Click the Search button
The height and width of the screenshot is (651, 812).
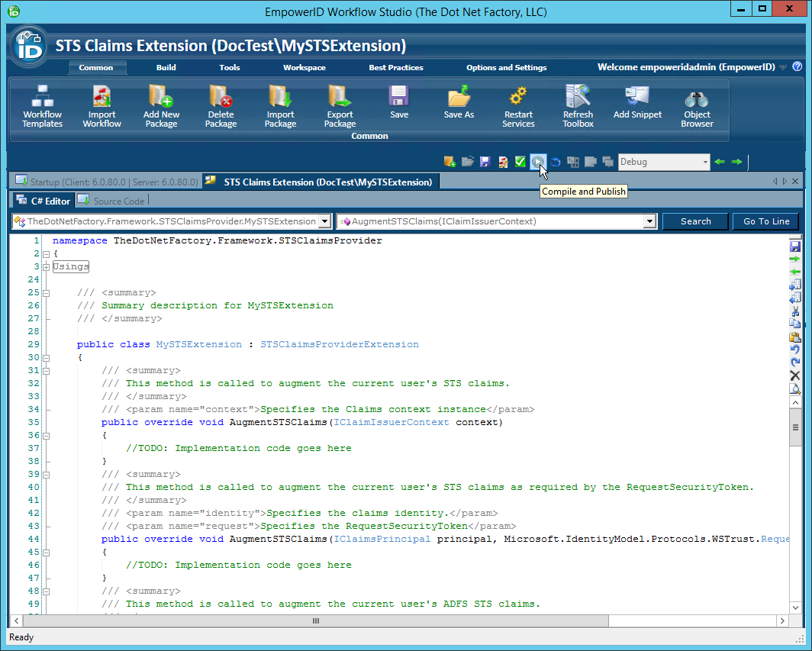point(695,221)
